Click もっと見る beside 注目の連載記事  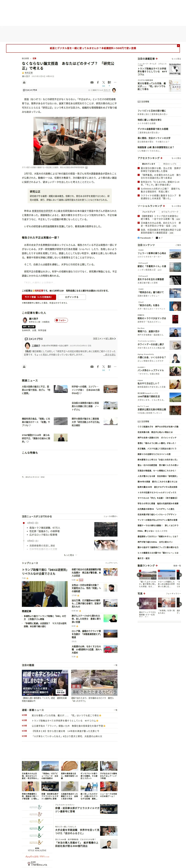pyautogui.click(x=176, y=59)
